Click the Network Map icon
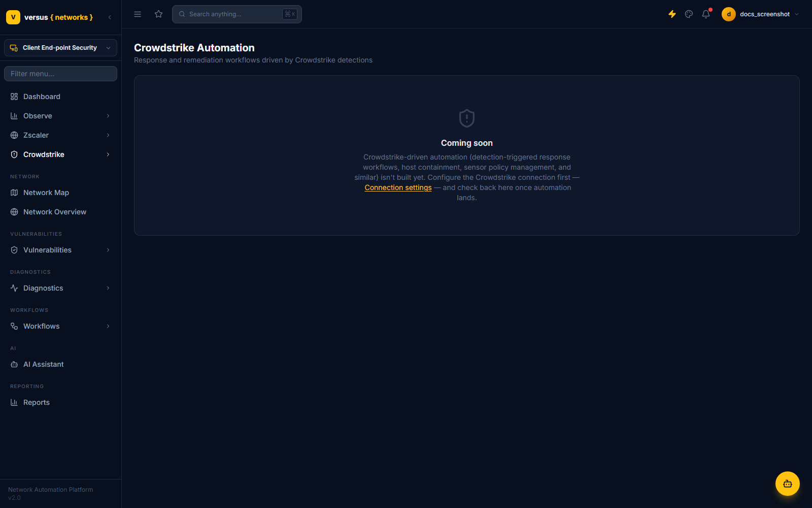 point(14,193)
